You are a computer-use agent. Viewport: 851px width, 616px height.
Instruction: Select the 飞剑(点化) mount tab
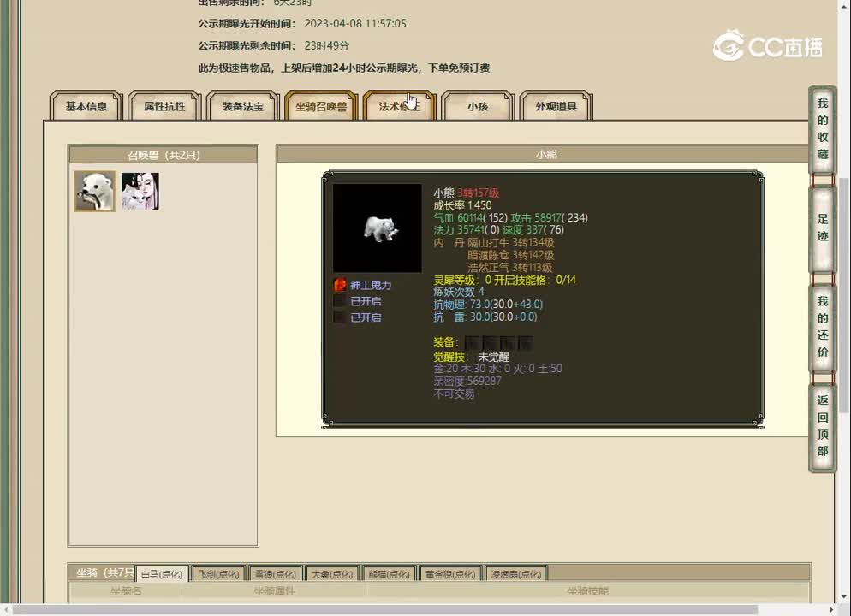[x=218, y=574]
